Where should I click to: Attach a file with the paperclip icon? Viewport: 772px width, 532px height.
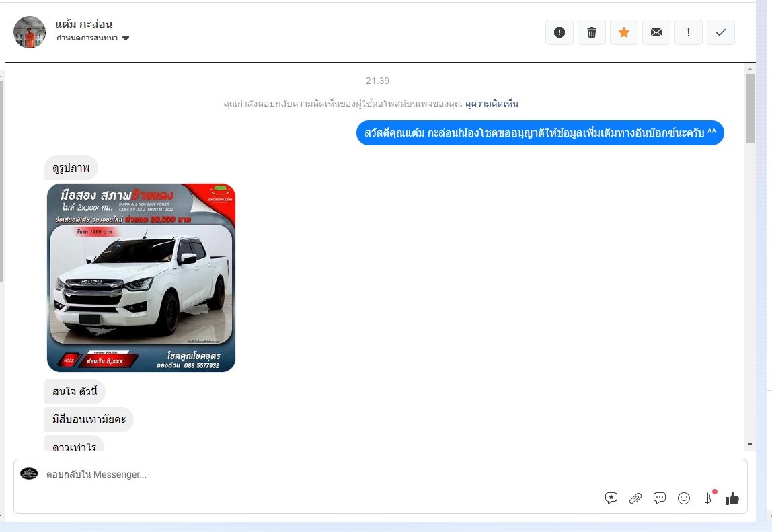[635, 498]
